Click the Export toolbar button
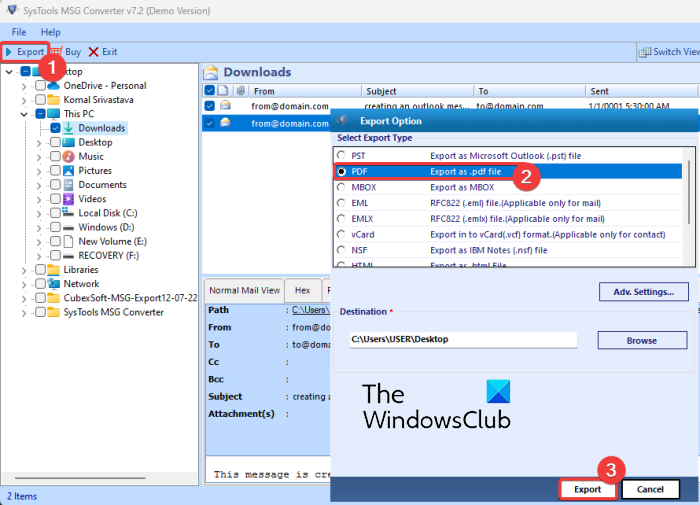Image resolution: width=700 pixels, height=505 pixels. pyautogui.click(x=25, y=52)
